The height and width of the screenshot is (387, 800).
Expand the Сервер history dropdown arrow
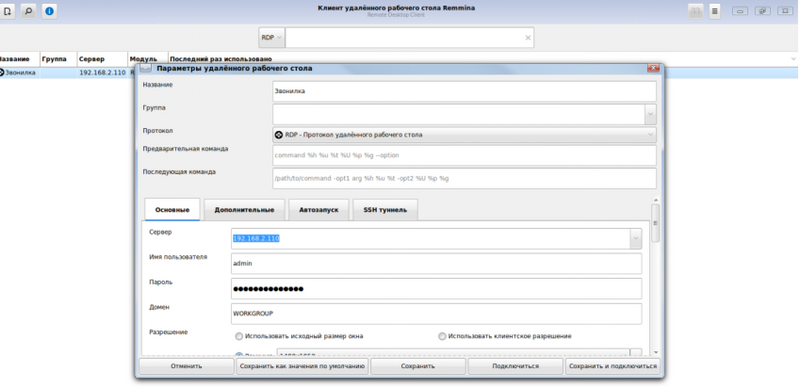pyautogui.click(x=636, y=238)
